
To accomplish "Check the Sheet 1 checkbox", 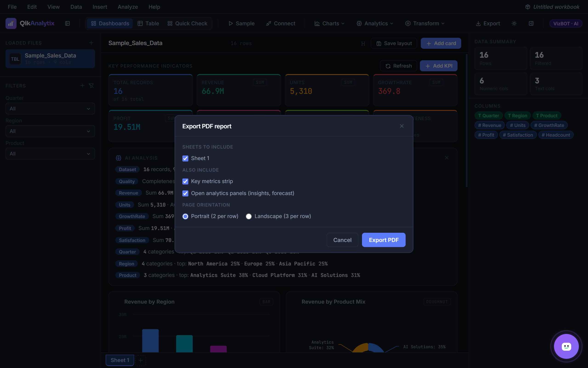I will (185, 158).
